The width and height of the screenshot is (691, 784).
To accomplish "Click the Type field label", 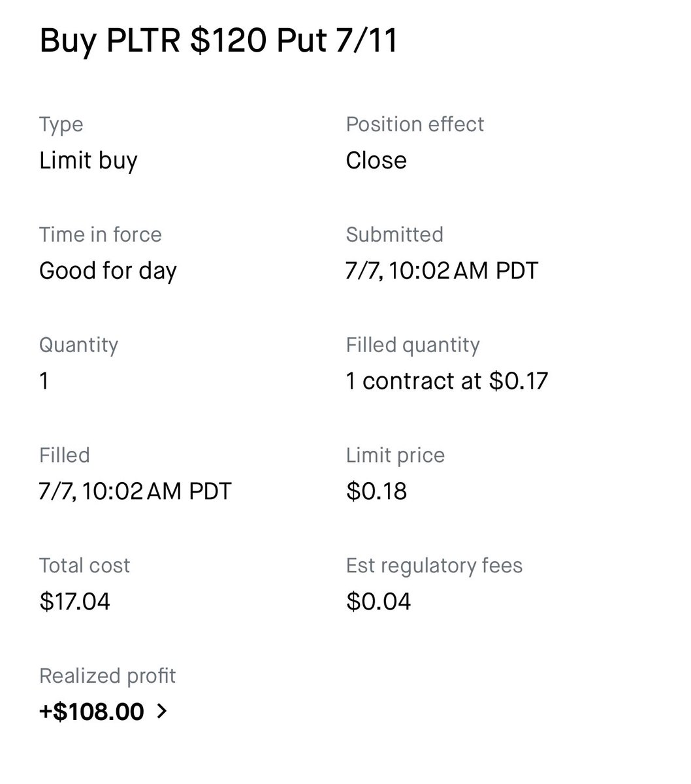I will pyautogui.click(x=61, y=124).
